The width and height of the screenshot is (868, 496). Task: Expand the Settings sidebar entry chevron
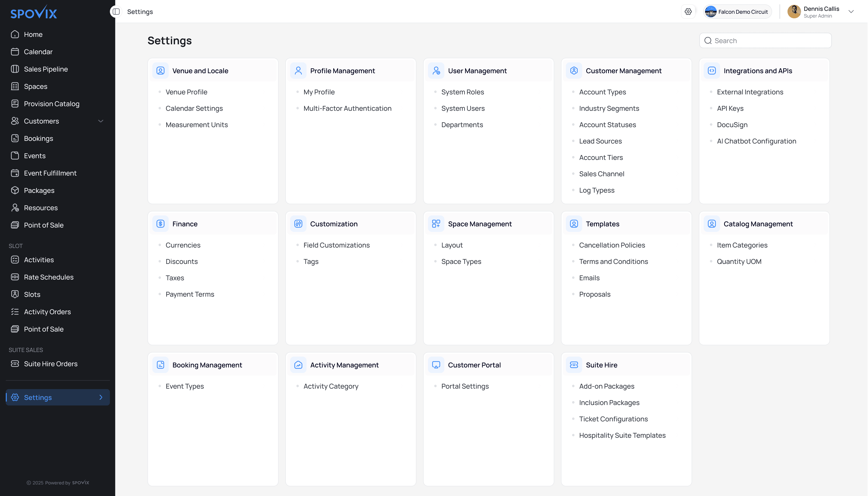pos(101,397)
